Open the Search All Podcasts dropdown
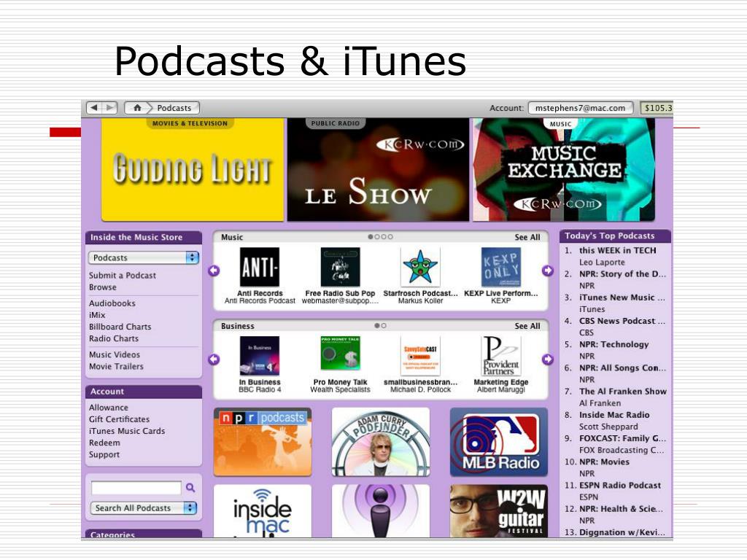The width and height of the screenshot is (747, 560). 144,508
